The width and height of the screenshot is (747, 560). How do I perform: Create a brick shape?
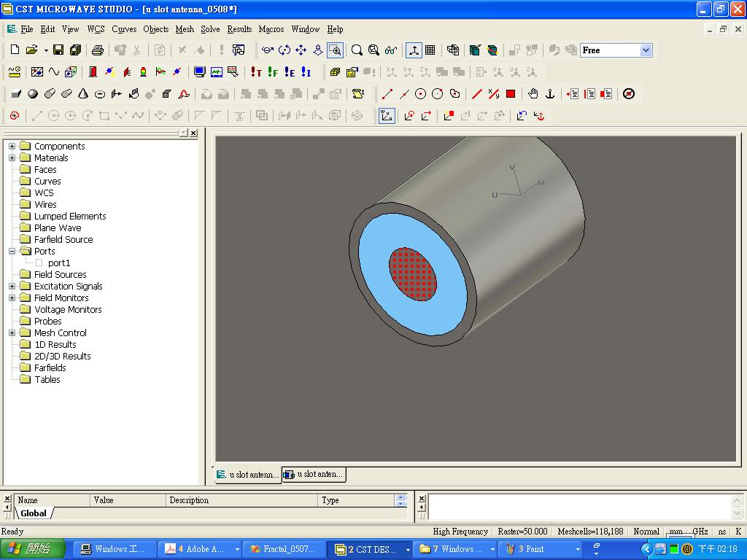(x=16, y=94)
